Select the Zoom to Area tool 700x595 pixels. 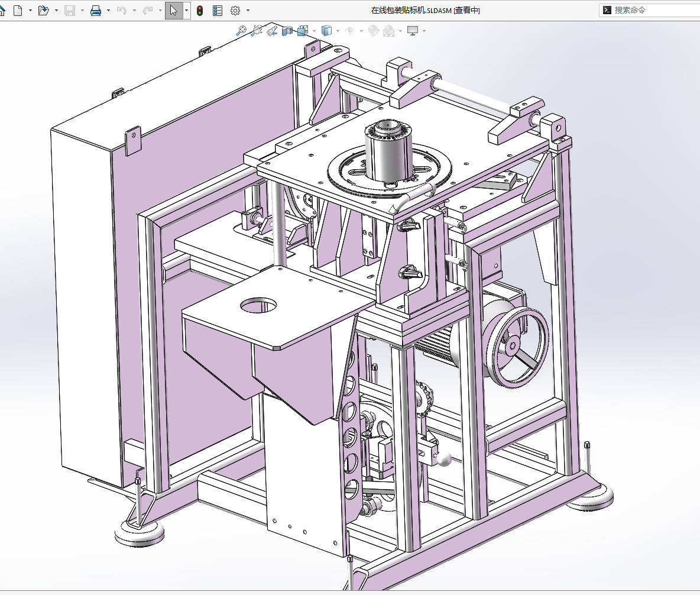pos(256,31)
